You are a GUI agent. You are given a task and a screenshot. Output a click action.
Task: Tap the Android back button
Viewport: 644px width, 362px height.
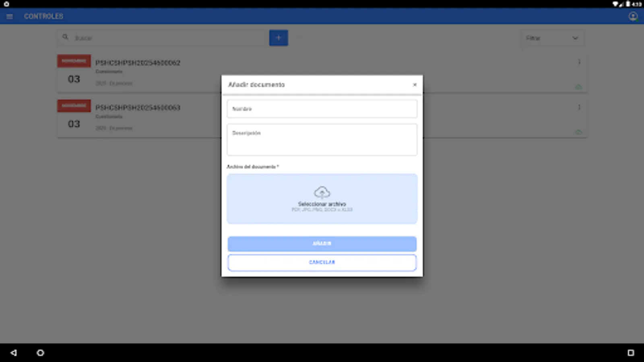pos(14,353)
